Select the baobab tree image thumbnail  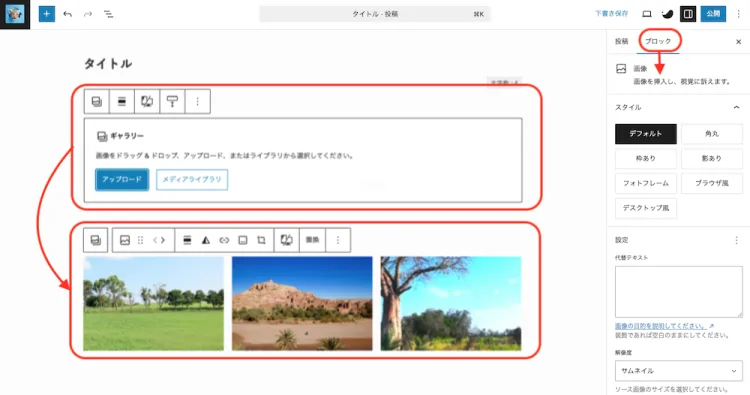(x=451, y=304)
